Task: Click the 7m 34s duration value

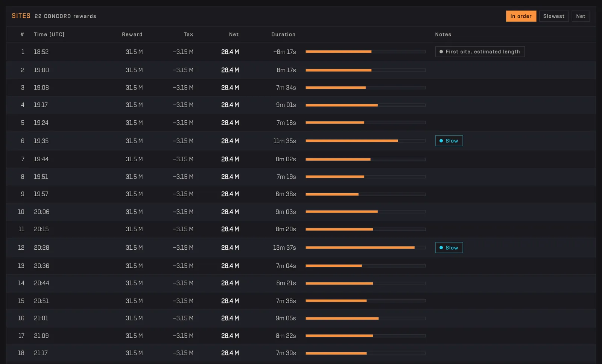Action: coord(286,88)
